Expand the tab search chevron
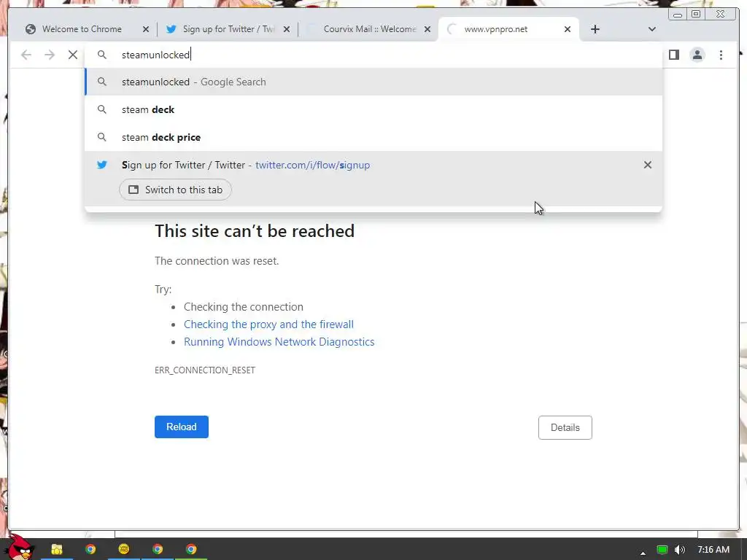The width and height of the screenshot is (747, 560). point(651,29)
